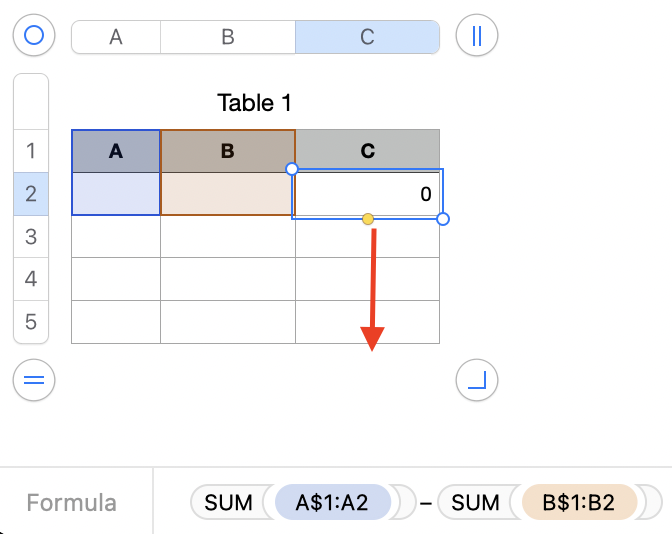Click the yellow autofill handle

368,218
